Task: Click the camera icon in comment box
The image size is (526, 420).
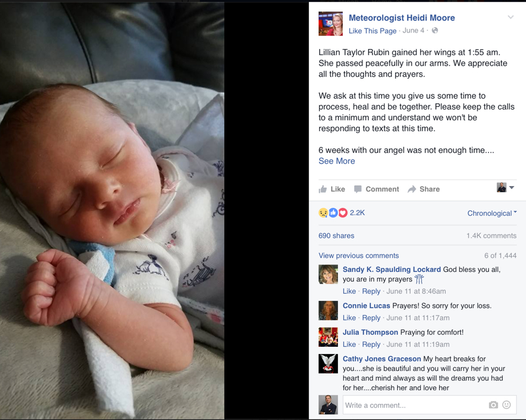Action: pos(493,405)
